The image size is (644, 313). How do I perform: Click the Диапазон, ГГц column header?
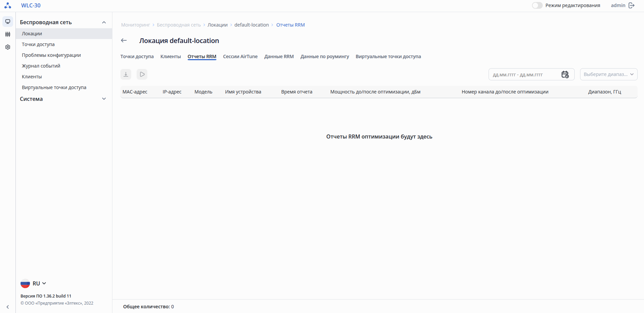pyautogui.click(x=605, y=92)
